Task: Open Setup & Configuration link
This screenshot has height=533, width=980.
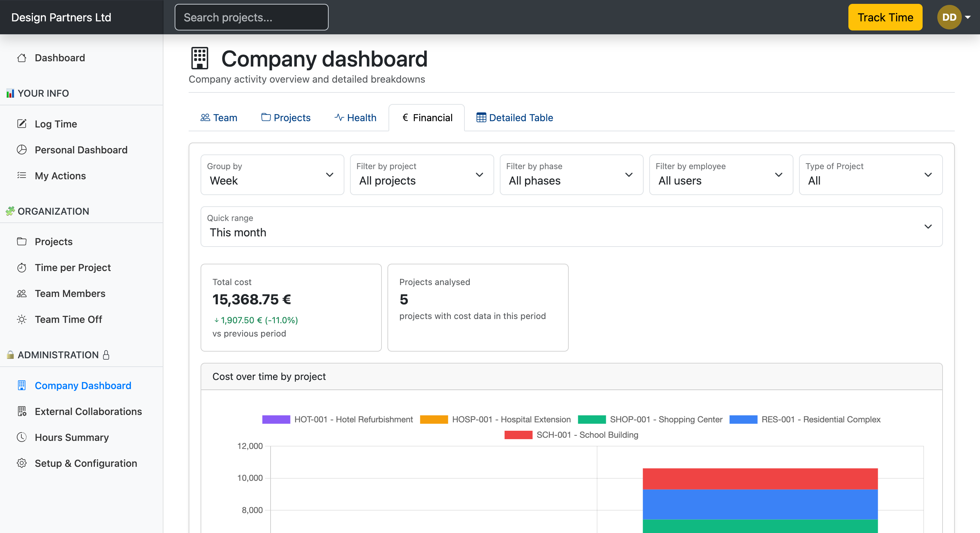Action: [x=86, y=463]
